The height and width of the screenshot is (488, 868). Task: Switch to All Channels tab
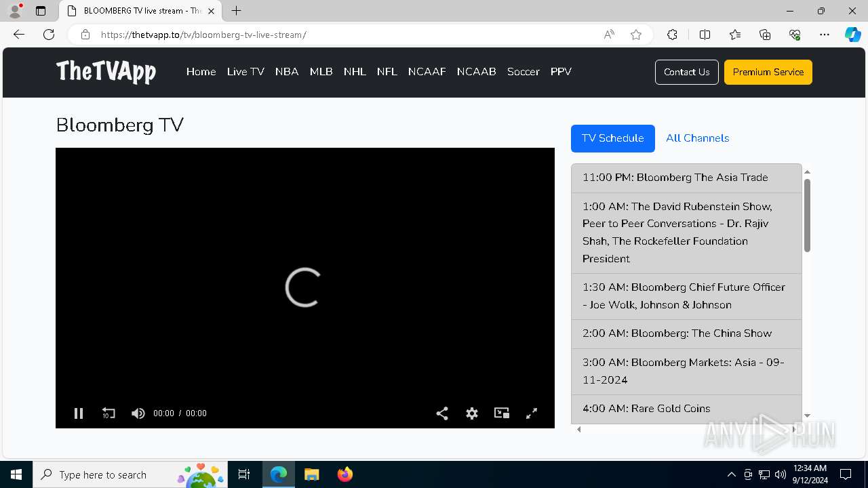(x=698, y=138)
